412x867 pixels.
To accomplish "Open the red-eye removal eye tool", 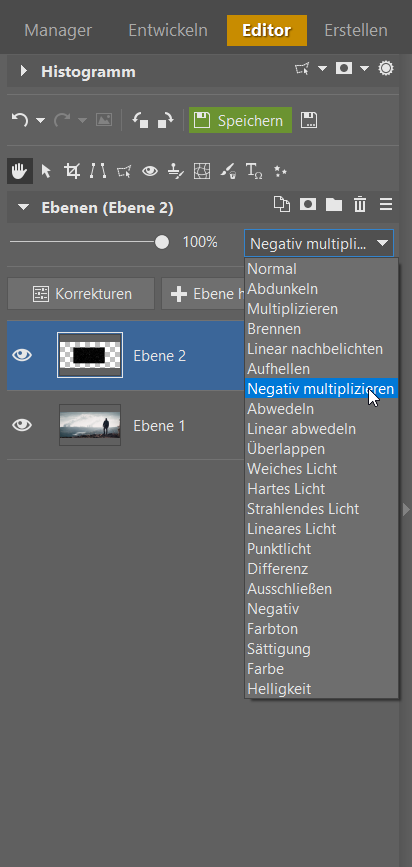I will coord(149,171).
